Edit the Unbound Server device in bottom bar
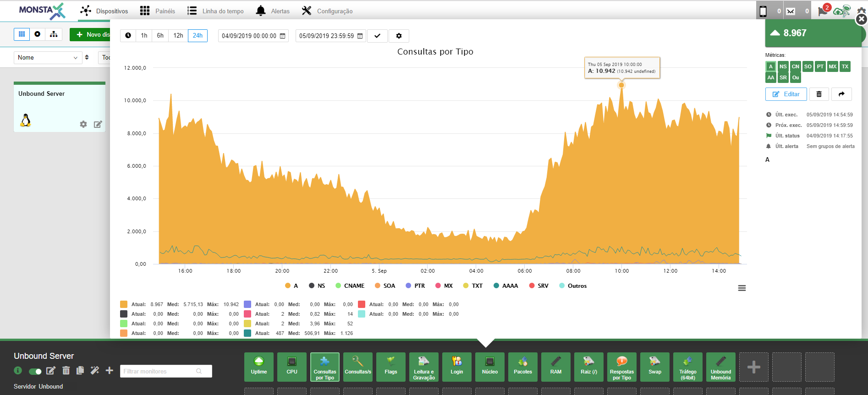This screenshot has width=868, height=395. [x=51, y=370]
